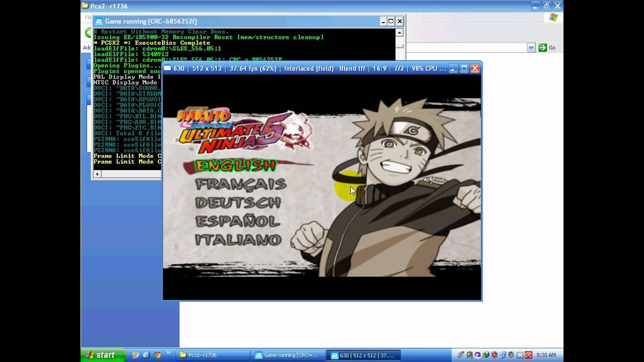The height and width of the screenshot is (362, 644).
Task: Click the console horizontal scroll left arrow
Action: [97, 174]
